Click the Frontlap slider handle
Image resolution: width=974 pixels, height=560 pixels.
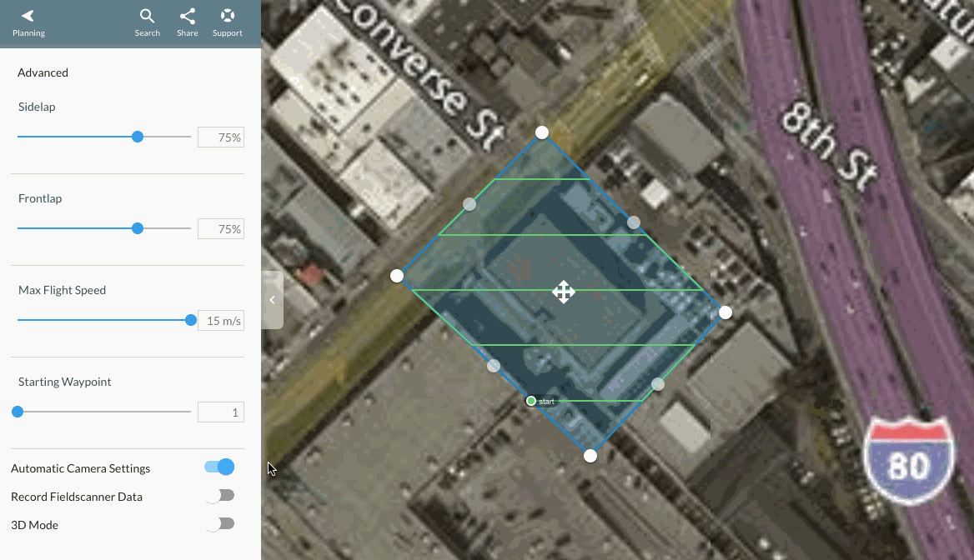click(x=138, y=228)
